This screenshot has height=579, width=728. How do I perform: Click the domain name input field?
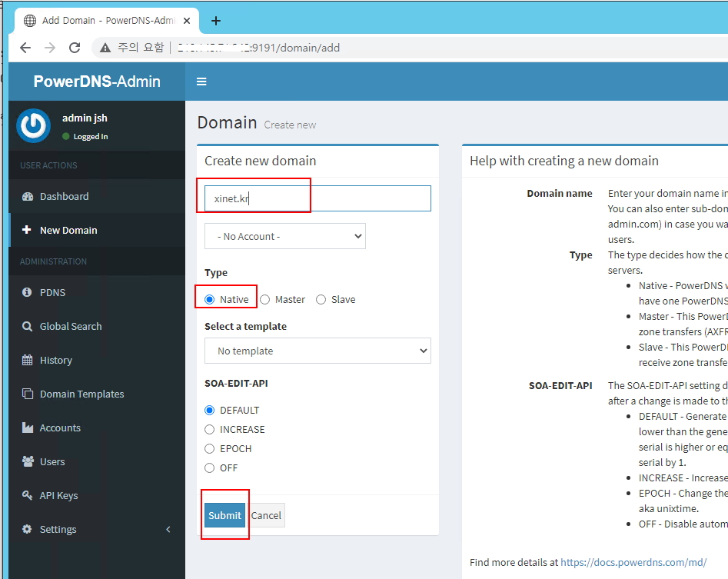[317, 198]
